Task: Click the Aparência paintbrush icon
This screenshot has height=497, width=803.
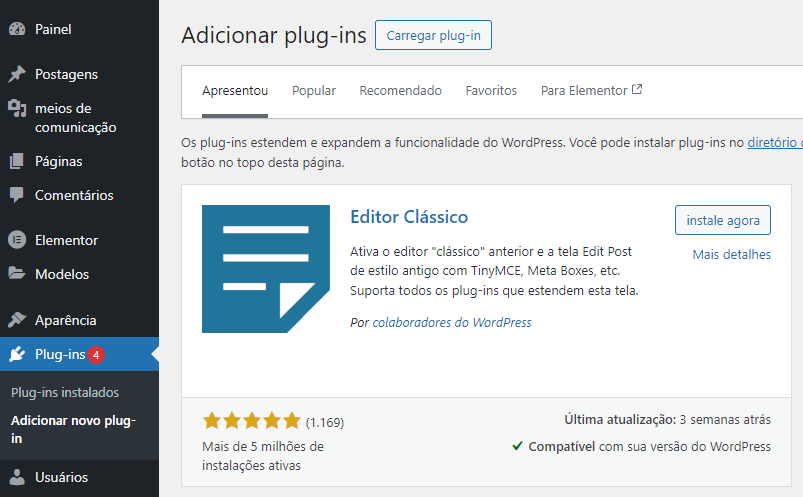Action: 17,320
